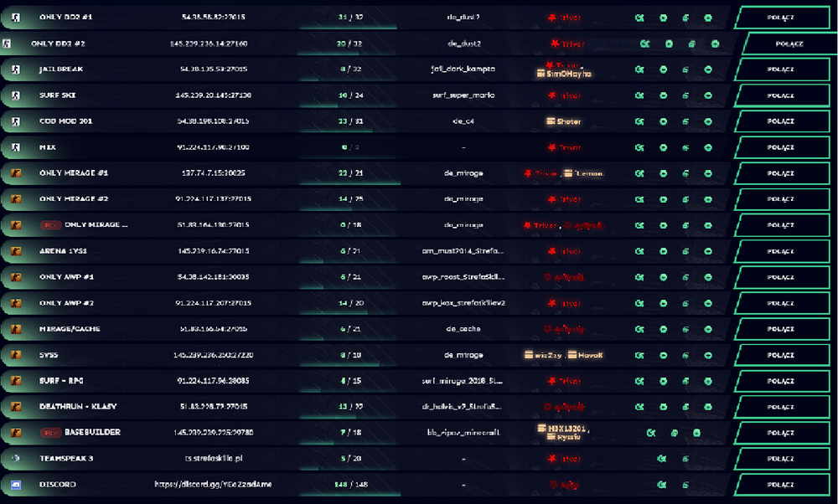
Task: Click GT icon in DEATHRUN - KLASY row
Action: (x=639, y=407)
